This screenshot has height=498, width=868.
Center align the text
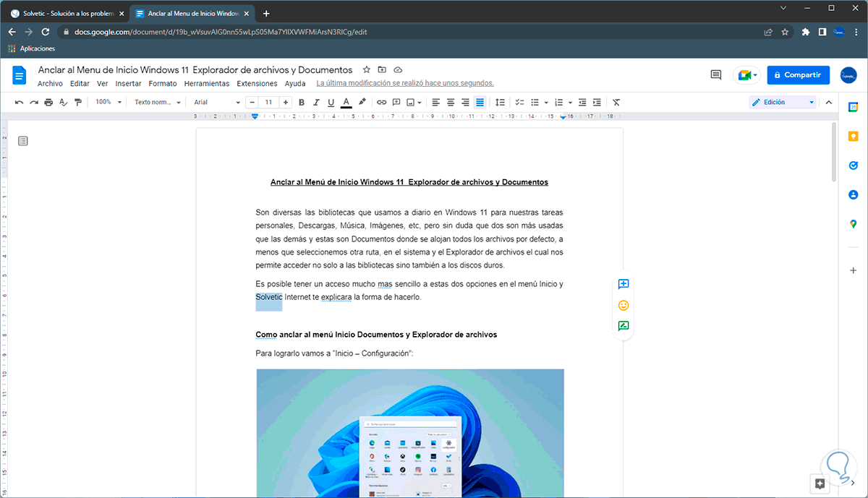click(451, 103)
